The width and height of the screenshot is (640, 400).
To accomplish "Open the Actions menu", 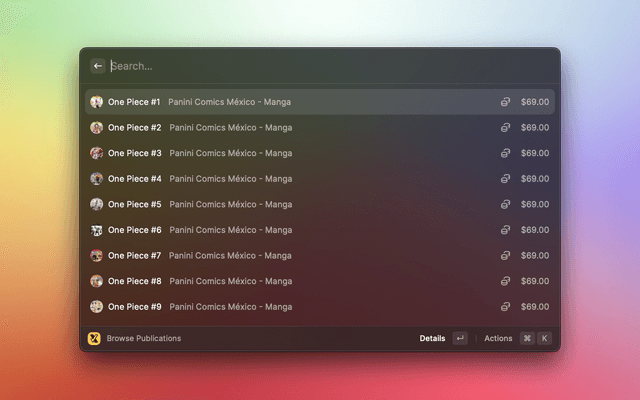I will [498, 338].
